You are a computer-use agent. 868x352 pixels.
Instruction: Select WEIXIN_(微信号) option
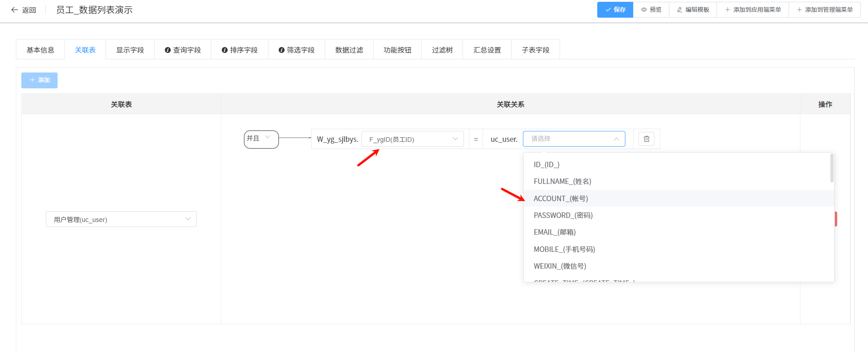(x=679, y=266)
